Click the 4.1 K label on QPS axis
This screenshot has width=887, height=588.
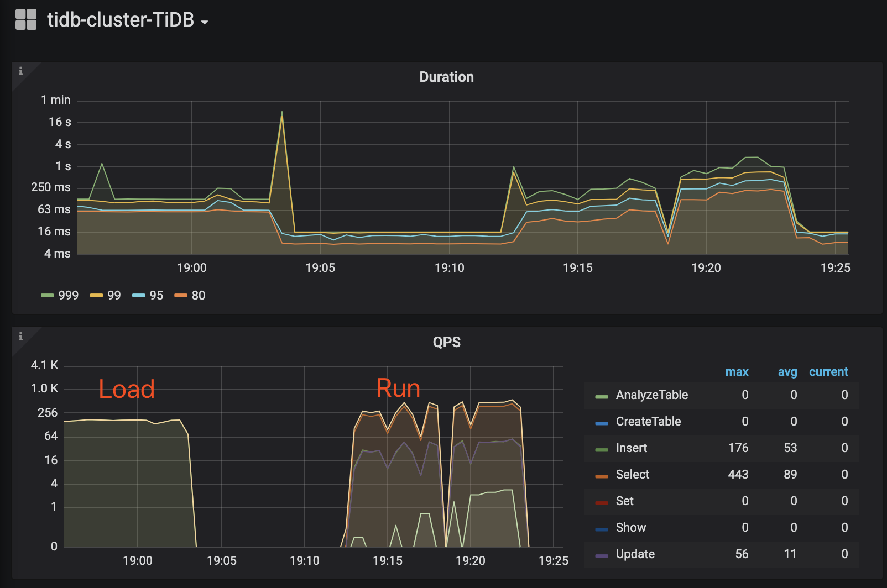click(44, 365)
